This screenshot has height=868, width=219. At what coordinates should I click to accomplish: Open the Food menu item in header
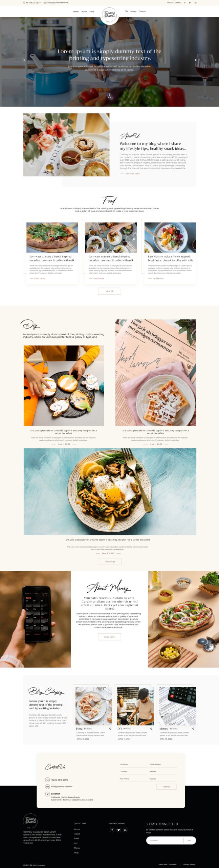92,12
